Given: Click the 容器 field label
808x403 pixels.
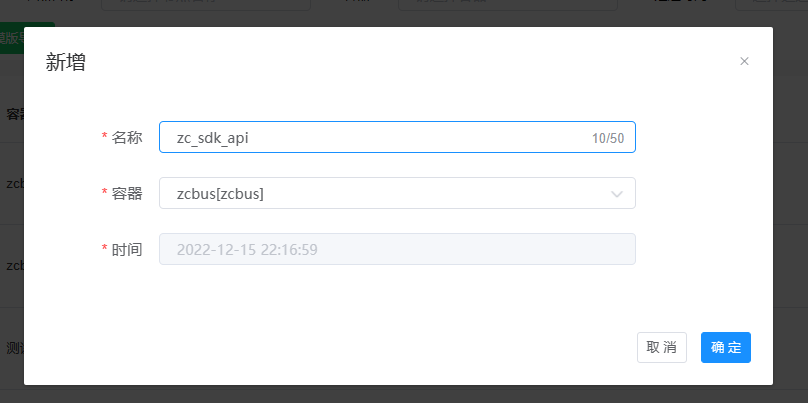Looking at the screenshot, I should click(x=127, y=193).
